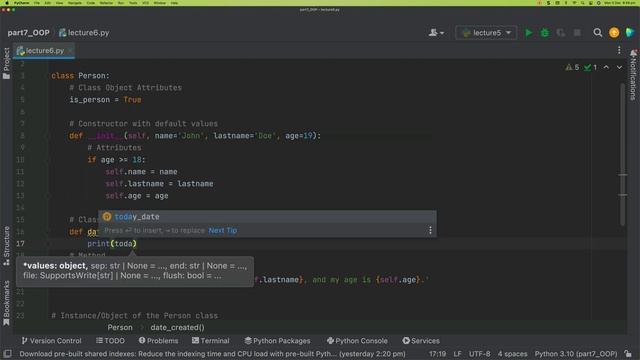Viewport: 640px width, 360px height.
Task: Open the Structure tool window
Action: (6, 246)
